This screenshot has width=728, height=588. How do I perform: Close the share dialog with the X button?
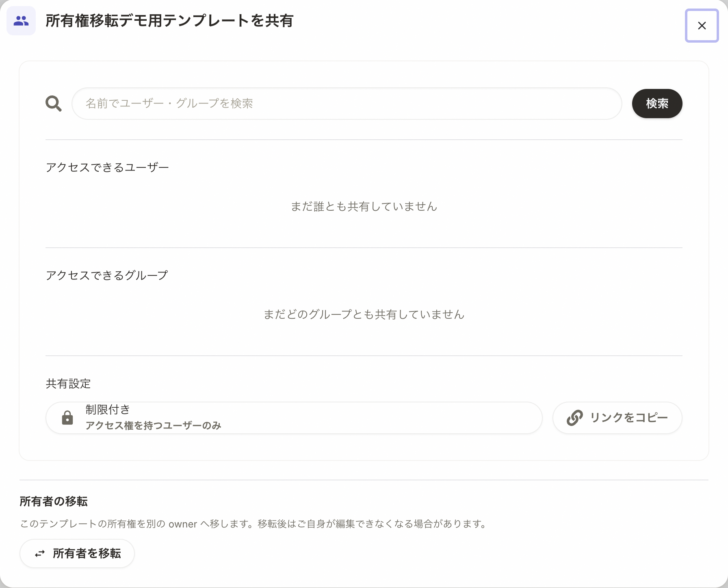tap(702, 26)
